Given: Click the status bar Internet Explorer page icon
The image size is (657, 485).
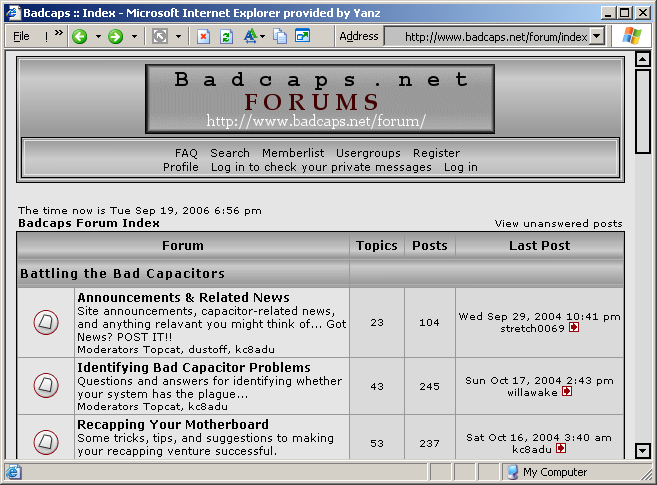Looking at the screenshot, I should pos(13,472).
